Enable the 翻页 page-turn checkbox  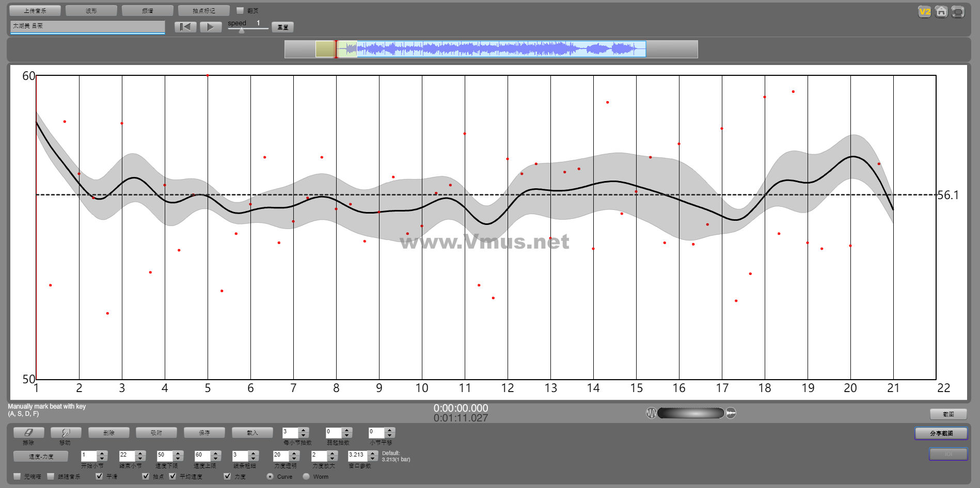click(240, 10)
